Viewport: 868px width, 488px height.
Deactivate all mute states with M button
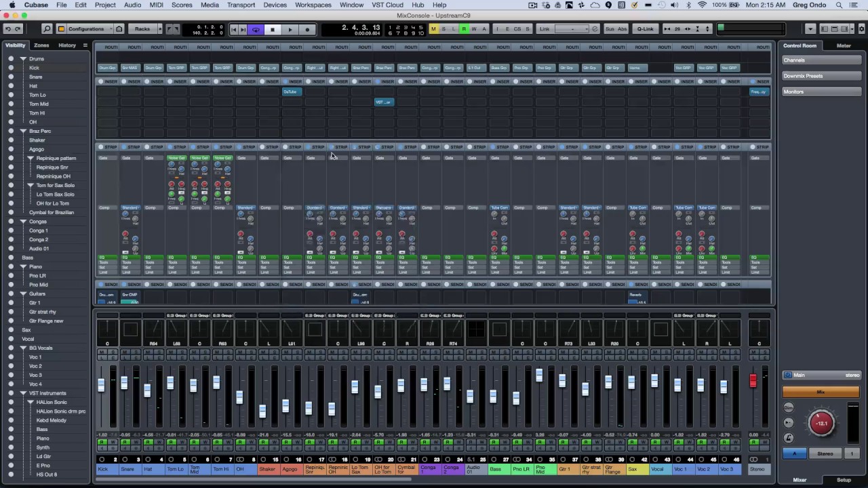pyautogui.click(x=433, y=29)
